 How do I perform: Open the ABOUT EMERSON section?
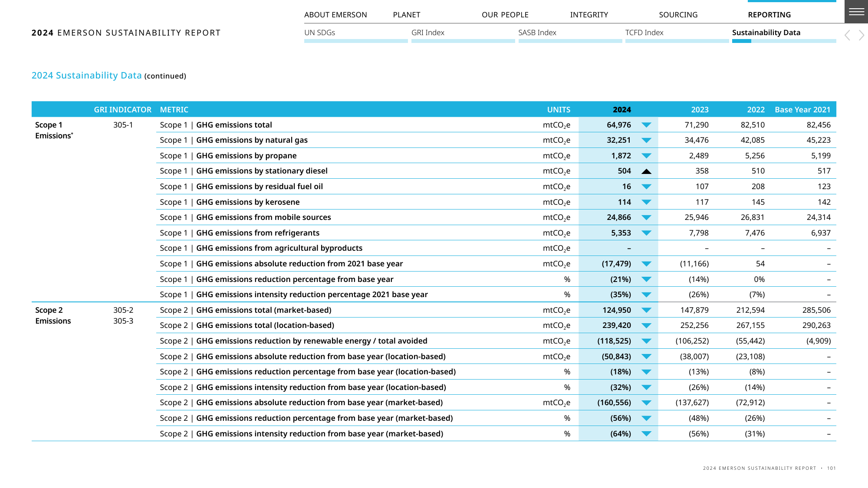tap(335, 15)
